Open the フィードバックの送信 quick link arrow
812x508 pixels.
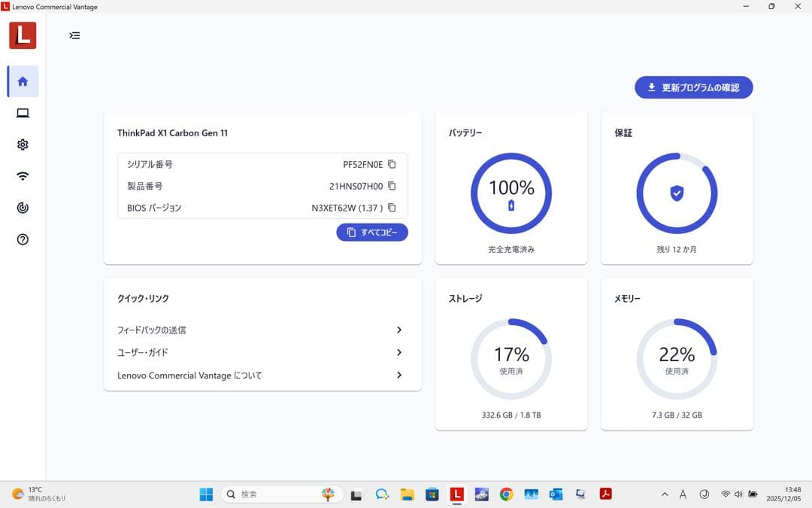(x=399, y=330)
